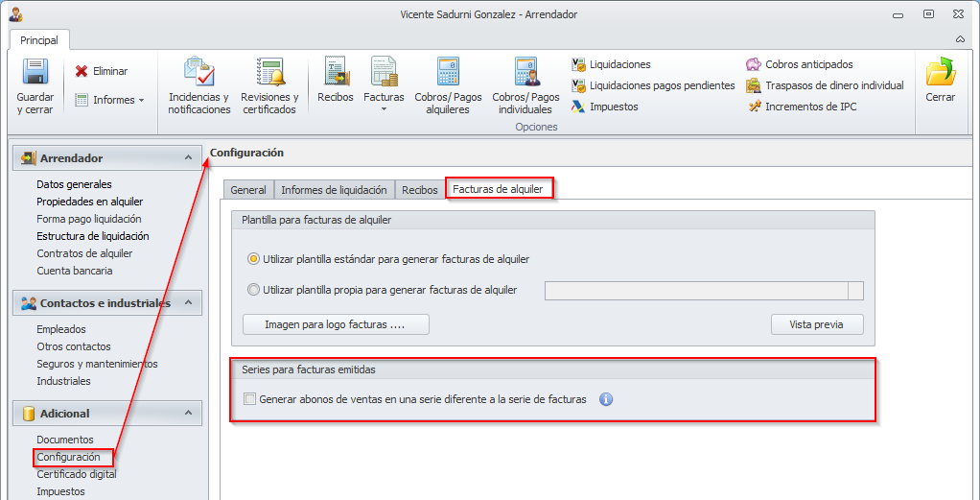The image size is (980, 500).
Task: Click the Guardar y cerrar floppy disk icon
Action: pyautogui.click(x=35, y=71)
